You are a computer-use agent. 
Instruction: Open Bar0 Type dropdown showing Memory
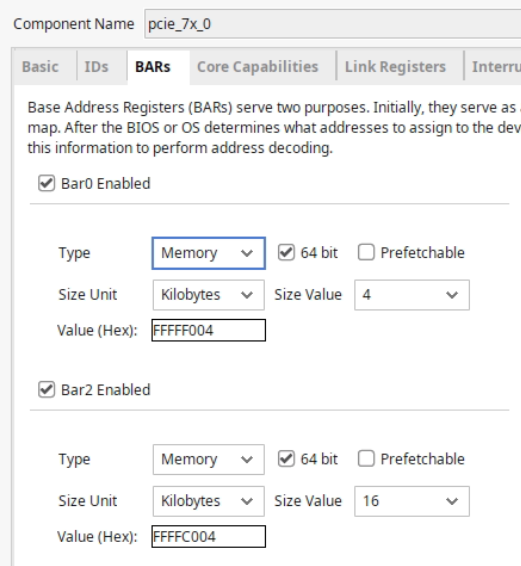point(209,253)
